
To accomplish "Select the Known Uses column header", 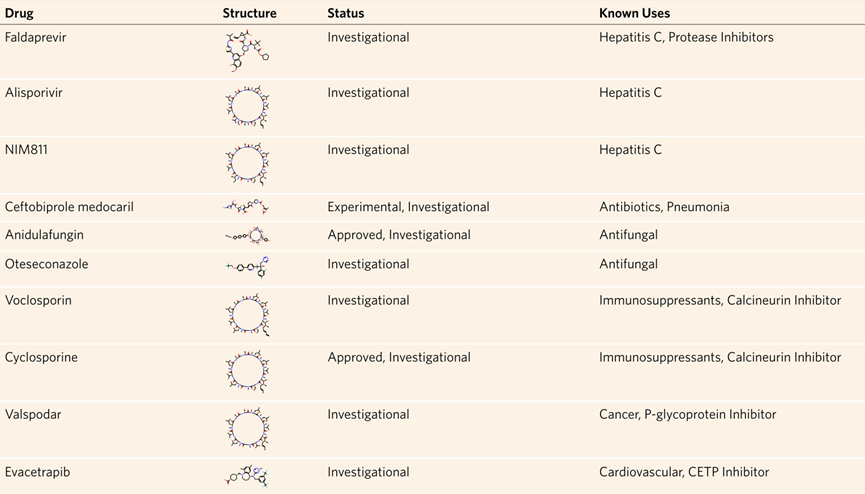I will (x=634, y=13).
